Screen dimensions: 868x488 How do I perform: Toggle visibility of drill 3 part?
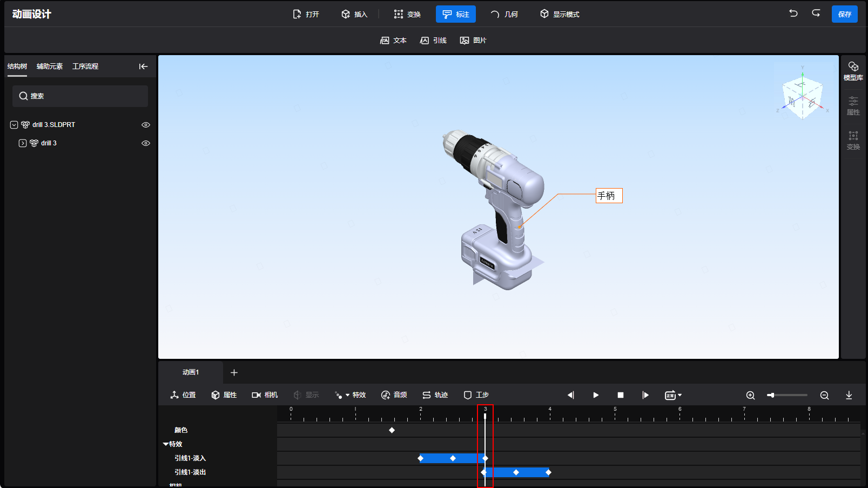pyautogui.click(x=146, y=143)
